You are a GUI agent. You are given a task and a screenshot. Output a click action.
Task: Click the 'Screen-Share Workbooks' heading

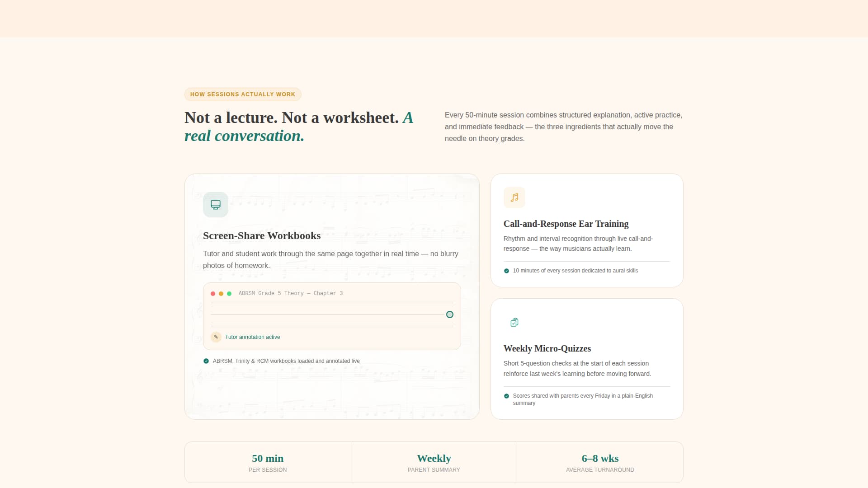[262, 235]
